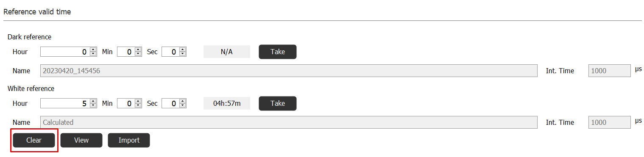Click the Import button
The image size is (644, 157).
tap(129, 140)
